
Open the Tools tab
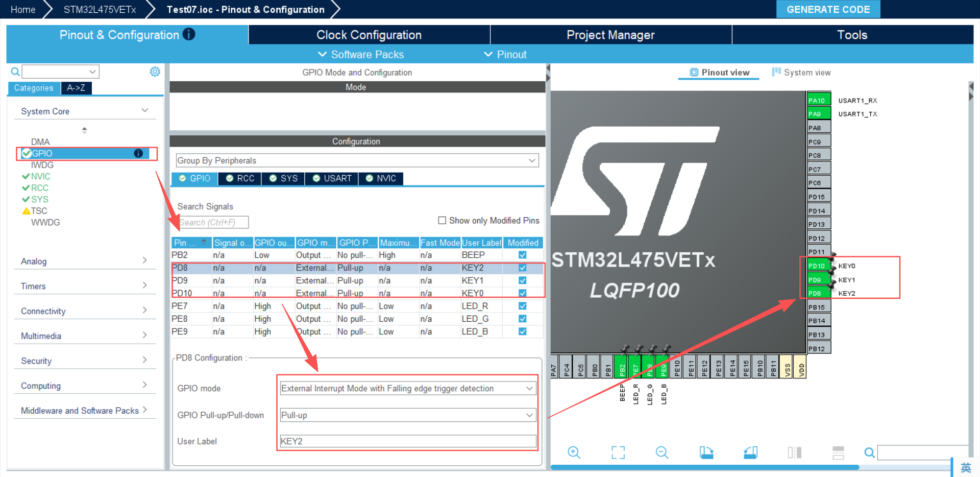[852, 35]
